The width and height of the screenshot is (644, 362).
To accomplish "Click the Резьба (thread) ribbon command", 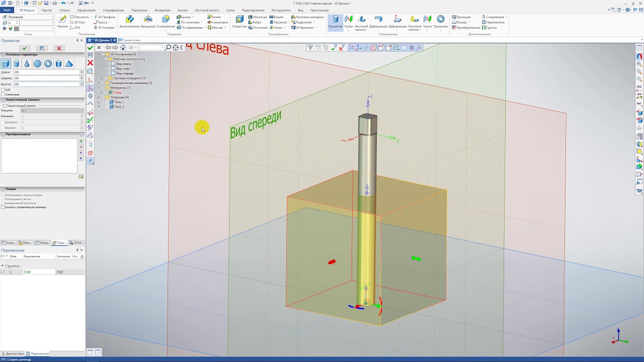I will [x=277, y=17].
